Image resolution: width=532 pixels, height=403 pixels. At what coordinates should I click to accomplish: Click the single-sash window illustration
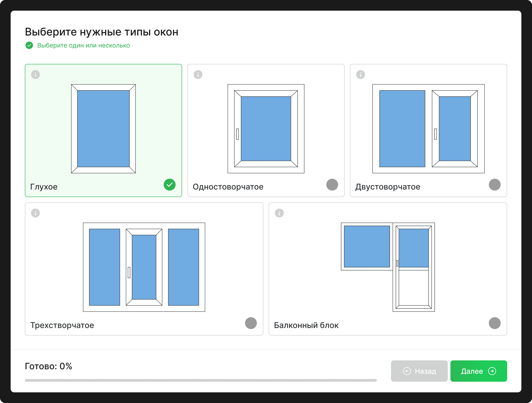[266, 129]
